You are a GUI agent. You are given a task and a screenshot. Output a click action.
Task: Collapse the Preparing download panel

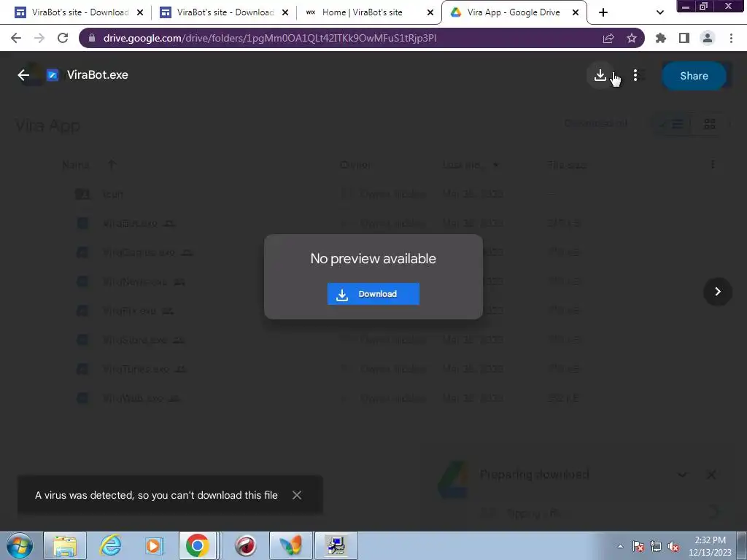coord(682,475)
